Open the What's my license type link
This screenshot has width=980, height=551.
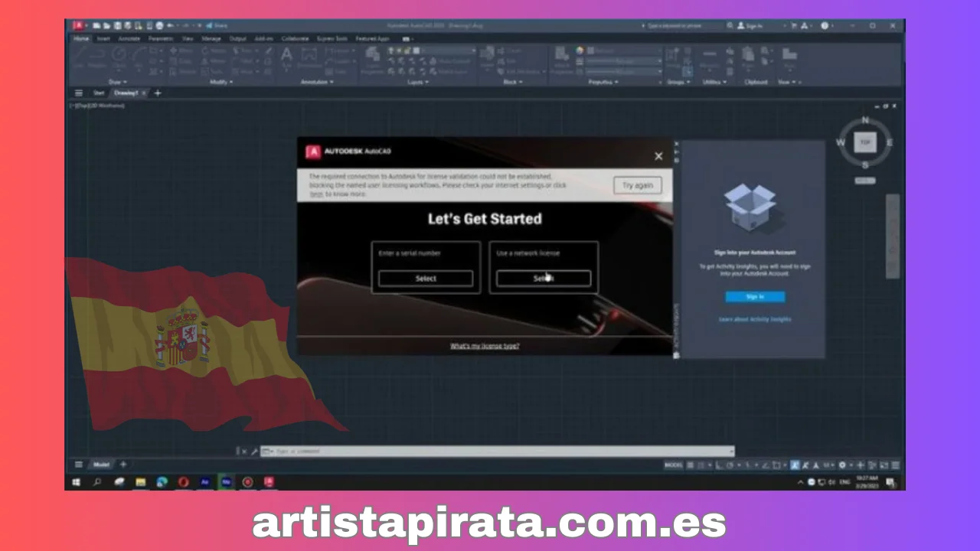click(485, 346)
